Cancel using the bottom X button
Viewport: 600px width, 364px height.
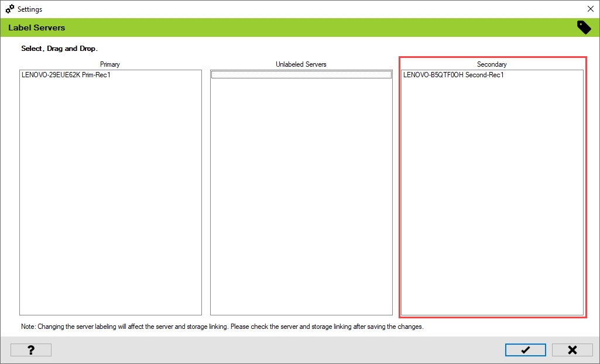tap(572, 350)
